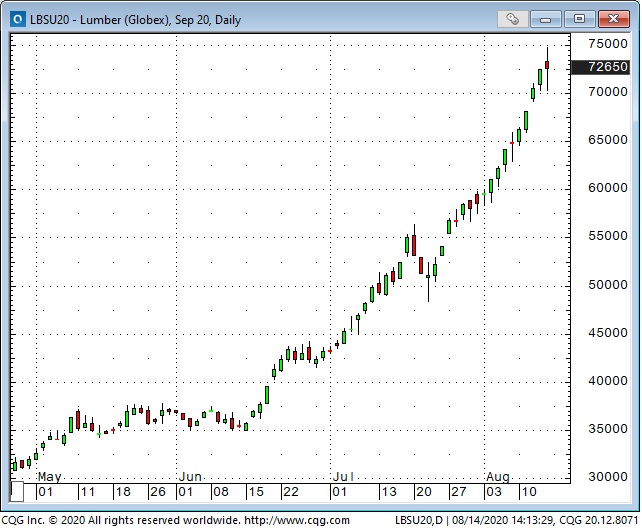Click the timestamp 08/14/2020 14:13:29 in footer
This screenshot has height=528, width=642.
click(503, 520)
